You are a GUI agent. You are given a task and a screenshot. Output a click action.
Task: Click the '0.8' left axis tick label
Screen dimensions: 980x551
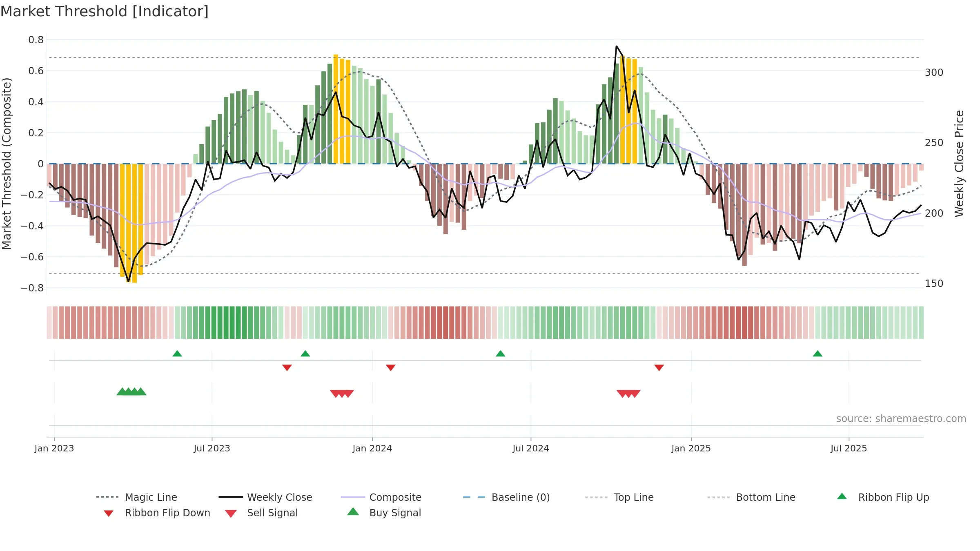tap(36, 40)
